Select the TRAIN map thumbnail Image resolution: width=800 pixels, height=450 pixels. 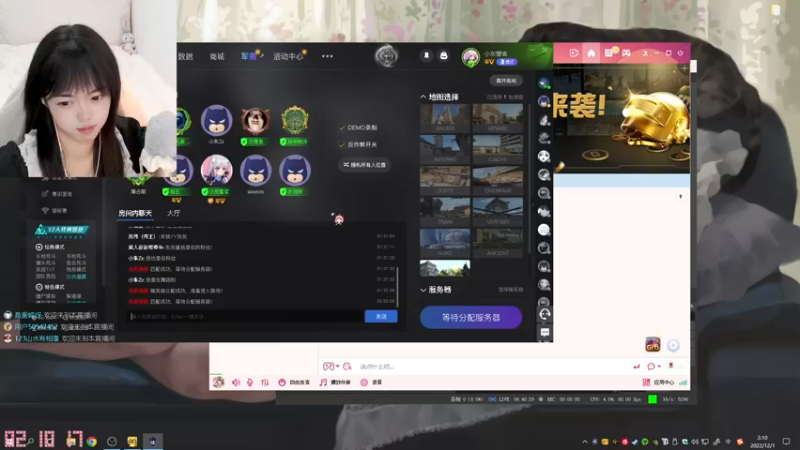point(445,211)
